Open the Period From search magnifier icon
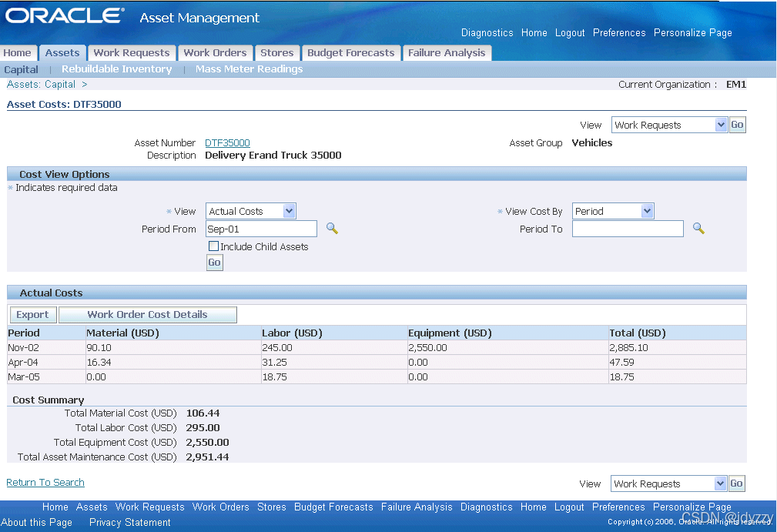This screenshot has height=532, width=777. tap(332, 229)
